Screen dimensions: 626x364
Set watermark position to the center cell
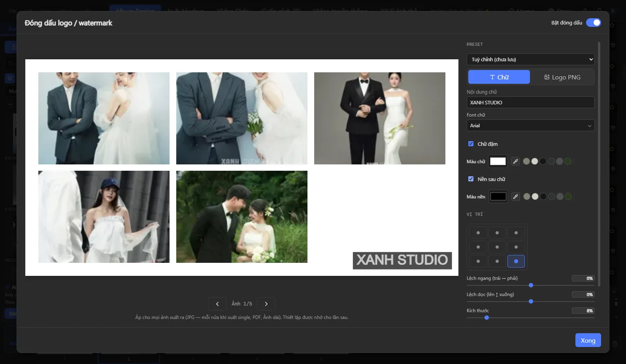497,247
